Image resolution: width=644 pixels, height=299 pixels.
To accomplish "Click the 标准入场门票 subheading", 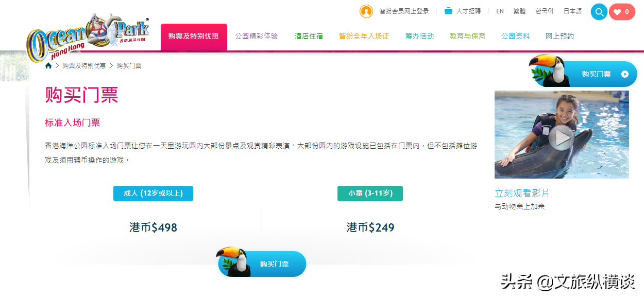I will click(x=73, y=122).
